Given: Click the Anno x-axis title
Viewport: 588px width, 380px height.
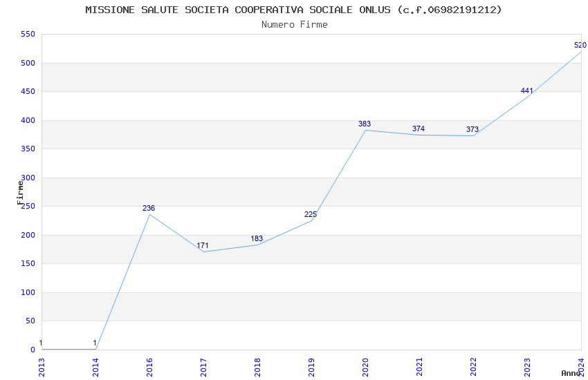Looking at the screenshot, I should click(x=571, y=373).
